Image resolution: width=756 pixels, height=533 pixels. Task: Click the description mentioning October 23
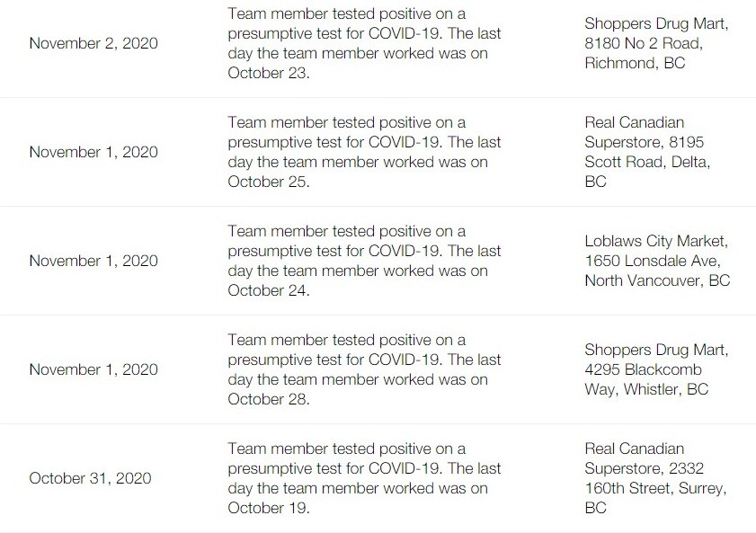[x=364, y=43]
